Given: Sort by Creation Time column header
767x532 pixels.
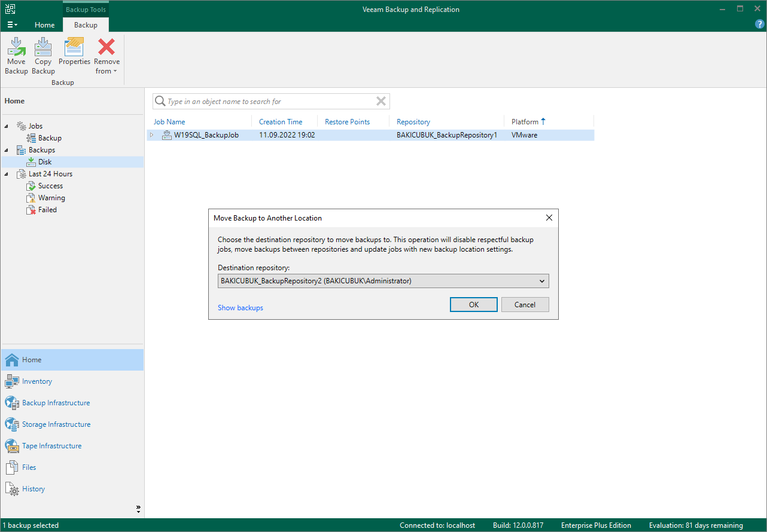Looking at the screenshot, I should (x=281, y=122).
